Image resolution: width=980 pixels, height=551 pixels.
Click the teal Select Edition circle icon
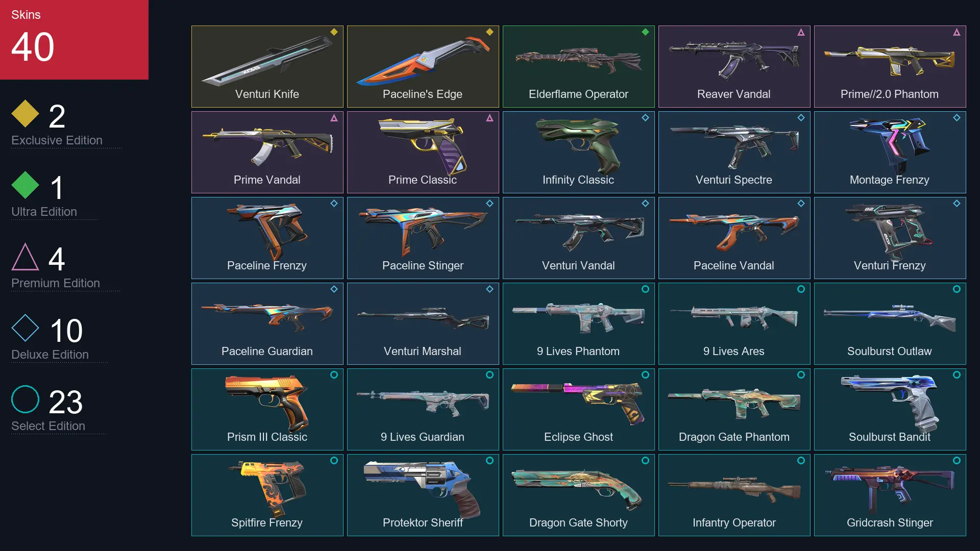(x=25, y=399)
